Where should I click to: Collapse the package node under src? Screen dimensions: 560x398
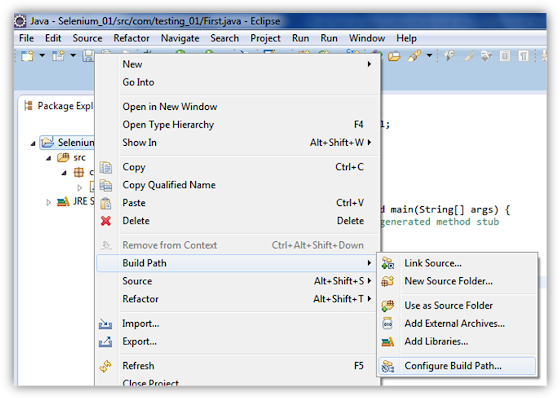click(64, 173)
